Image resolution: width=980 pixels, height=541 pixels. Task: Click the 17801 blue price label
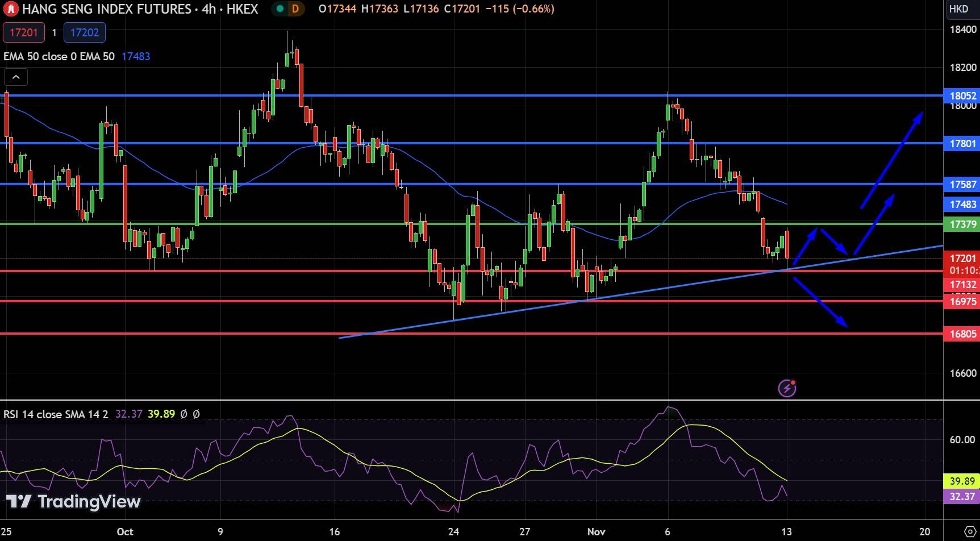coord(962,144)
